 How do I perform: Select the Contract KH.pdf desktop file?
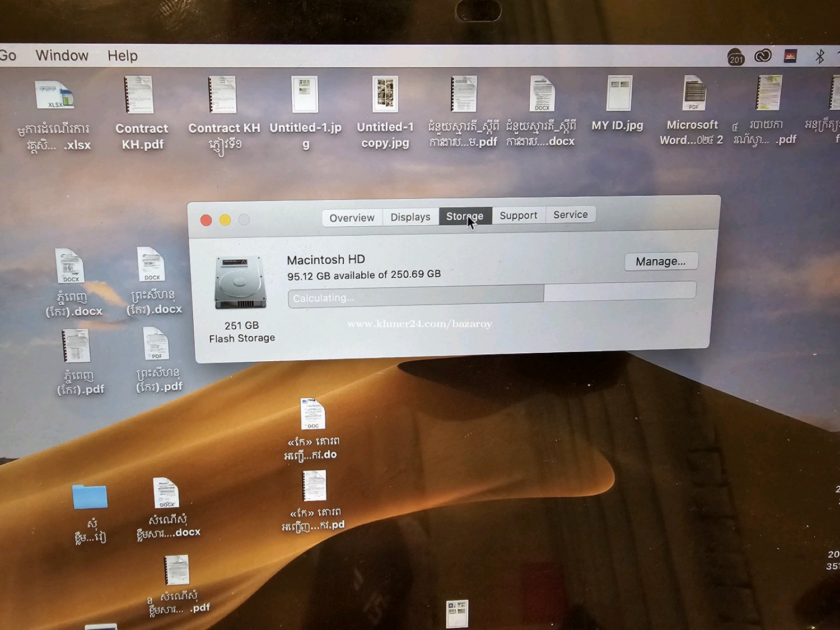tap(139, 95)
